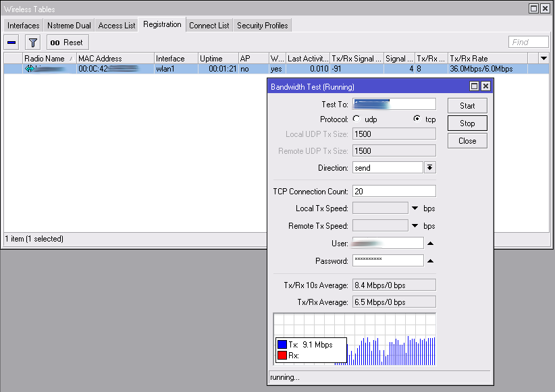Expand the Direction dropdown
The height and width of the screenshot is (392, 555).
tap(429, 167)
